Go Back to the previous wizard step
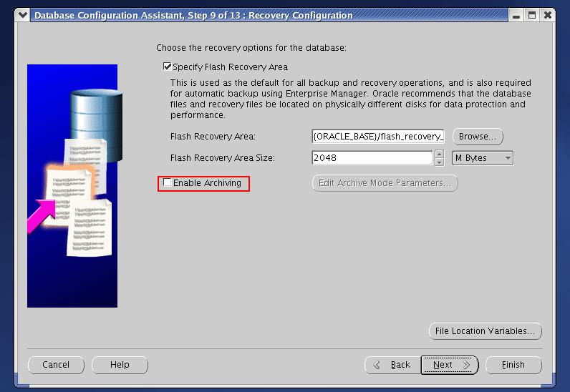The image size is (570, 392). [x=392, y=365]
